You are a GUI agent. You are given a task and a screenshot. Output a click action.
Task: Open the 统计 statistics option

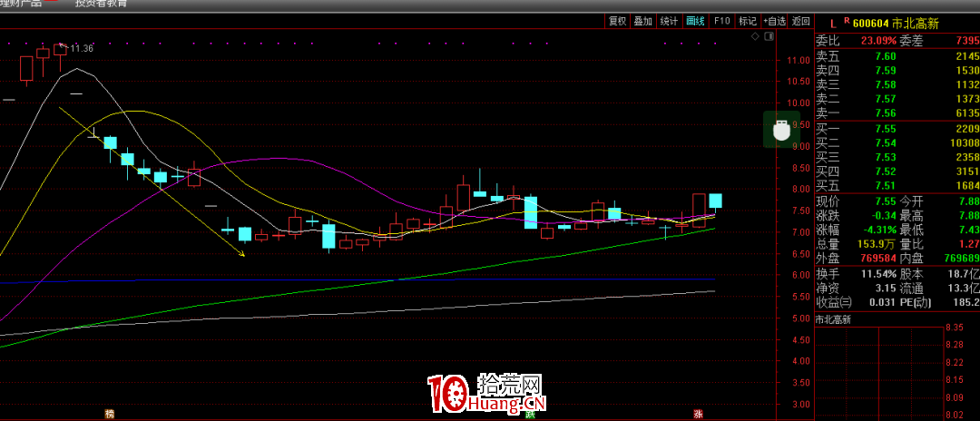669,21
